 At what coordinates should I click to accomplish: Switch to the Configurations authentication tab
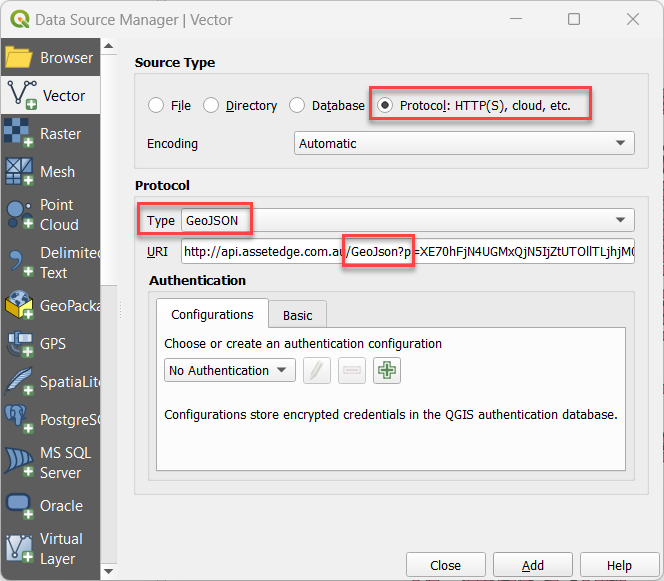212,315
